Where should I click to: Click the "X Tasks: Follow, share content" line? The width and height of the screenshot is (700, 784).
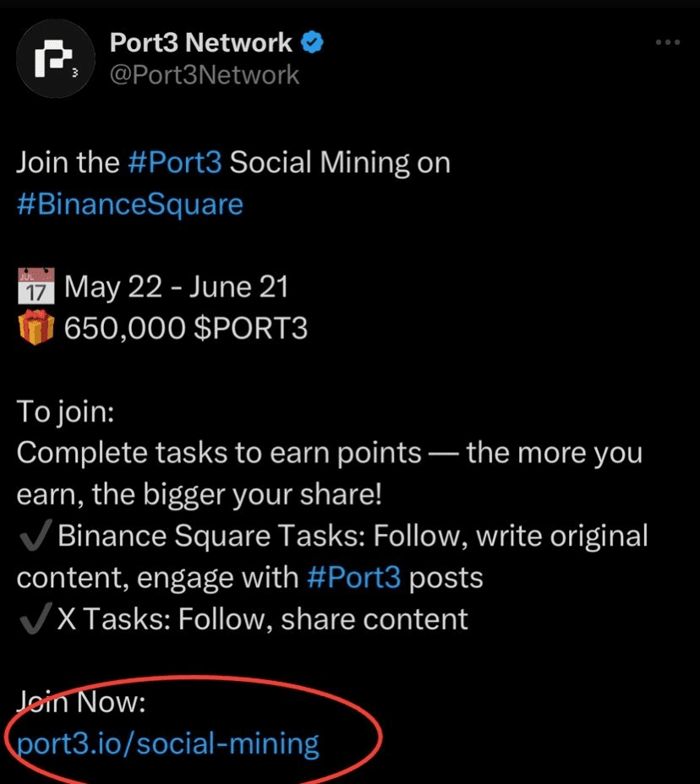[x=262, y=619]
